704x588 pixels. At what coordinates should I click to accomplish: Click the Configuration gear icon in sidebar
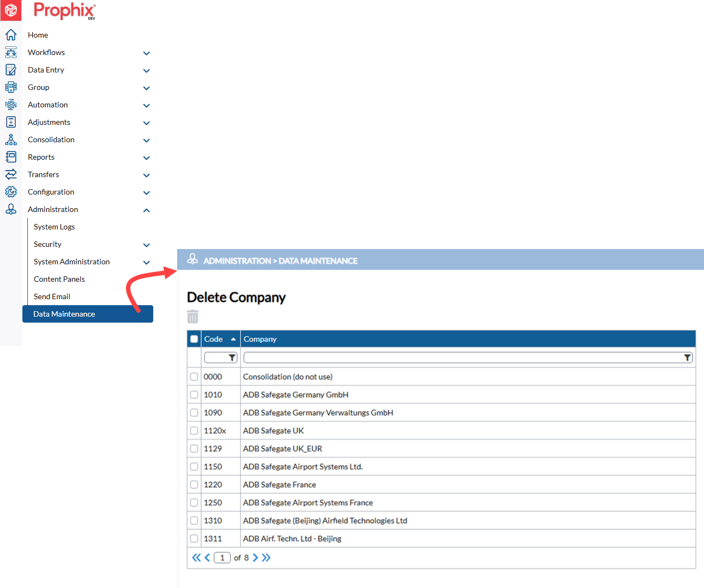(11, 192)
